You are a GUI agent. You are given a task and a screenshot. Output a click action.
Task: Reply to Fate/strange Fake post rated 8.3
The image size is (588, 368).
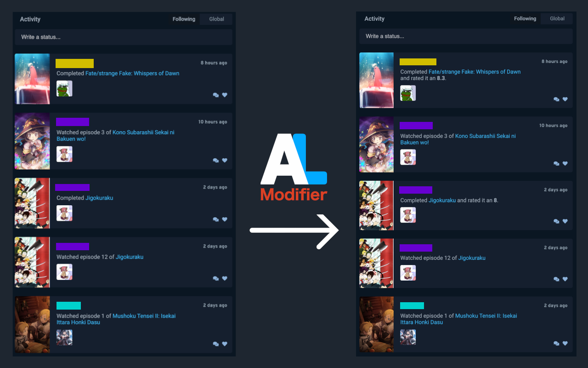point(556,99)
